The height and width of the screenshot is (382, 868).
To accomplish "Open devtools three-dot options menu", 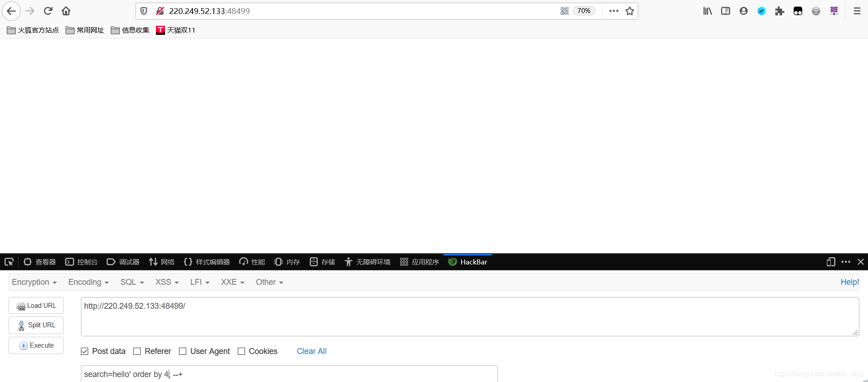I will tap(846, 262).
